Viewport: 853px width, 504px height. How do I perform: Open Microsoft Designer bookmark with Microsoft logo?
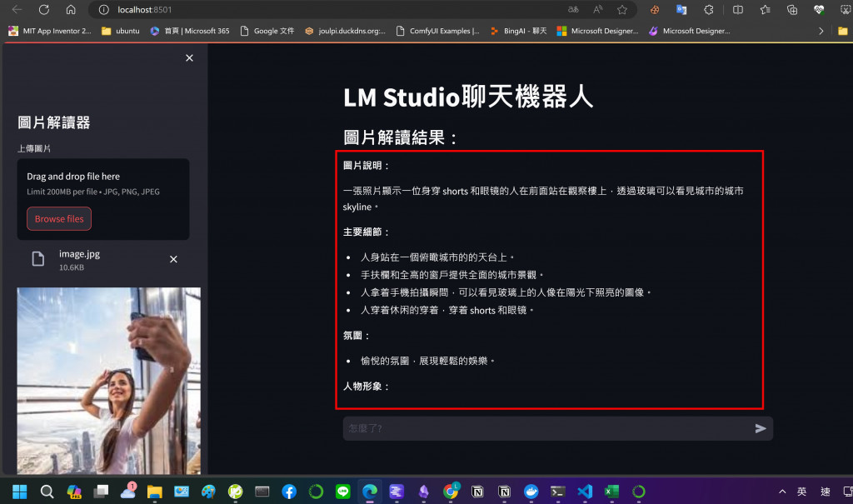598,31
